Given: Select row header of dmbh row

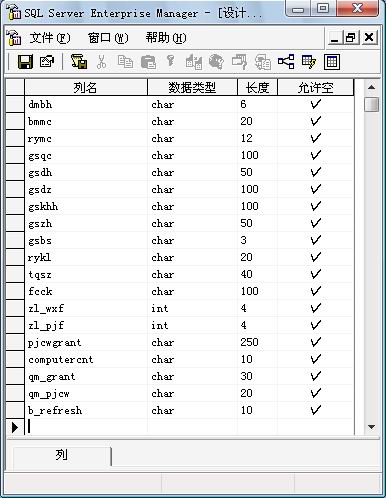Looking at the screenshot, I should (15, 104).
